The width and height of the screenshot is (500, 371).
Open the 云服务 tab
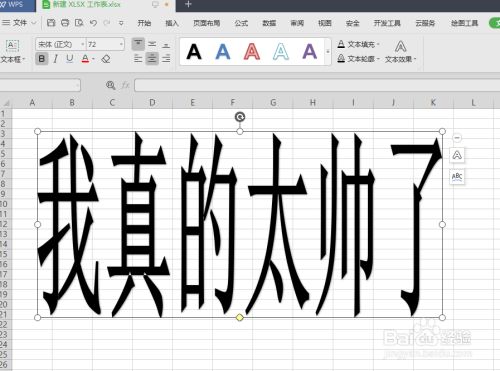(x=425, y=23)
